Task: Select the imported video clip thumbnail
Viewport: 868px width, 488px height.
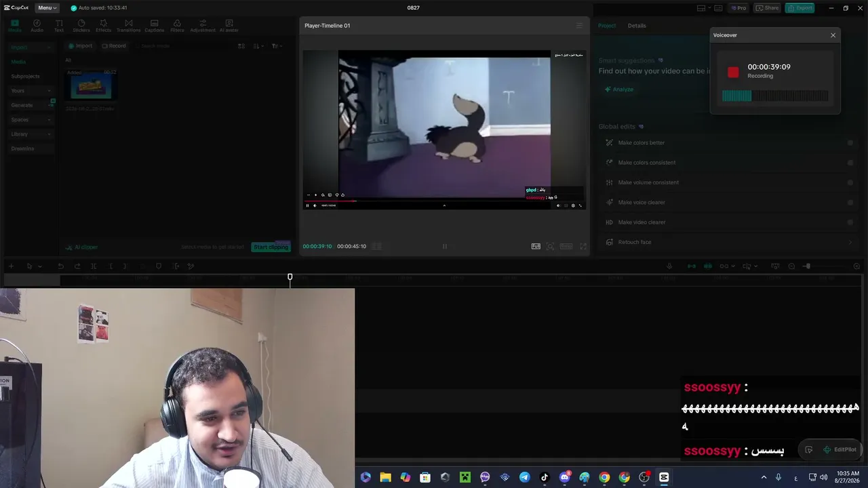Action: pyautogui.click(x=92, y=85)
